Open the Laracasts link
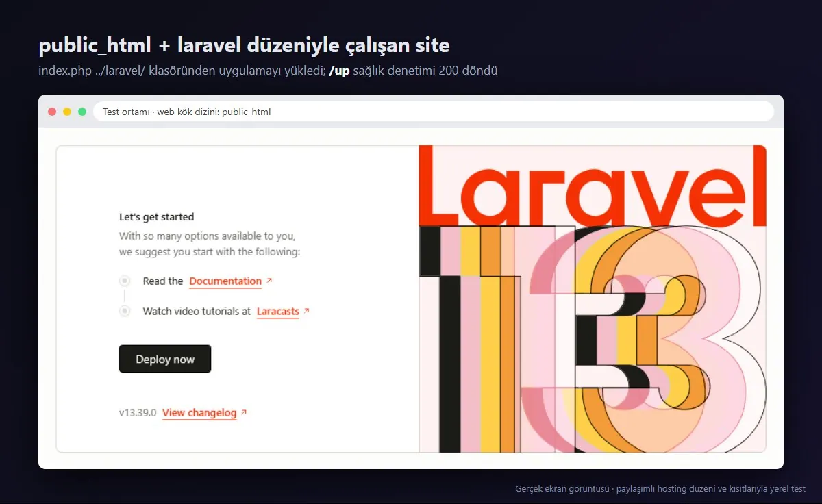This screenshot has width=822, height=504. click(x=278, y=312)
